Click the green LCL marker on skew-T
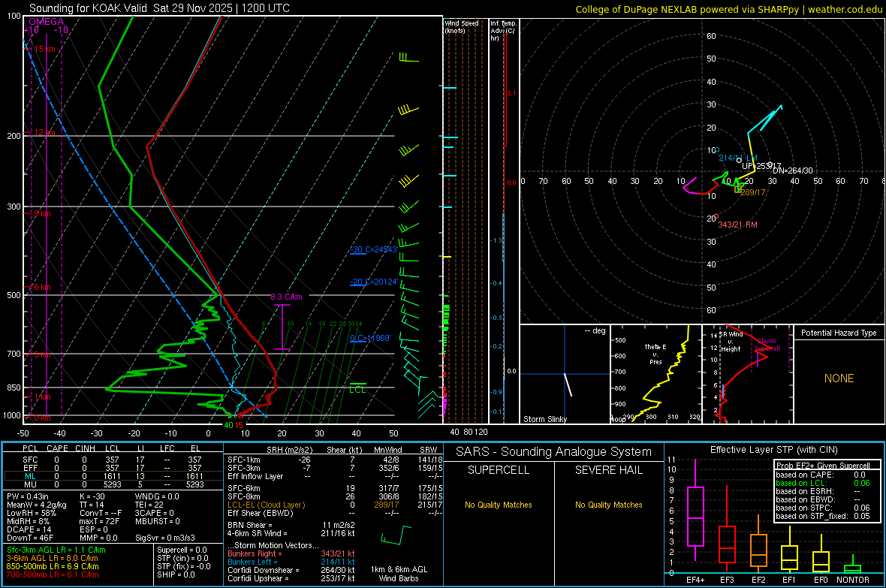The height and width of the screenshot is (588, 886). coord(357,390)
